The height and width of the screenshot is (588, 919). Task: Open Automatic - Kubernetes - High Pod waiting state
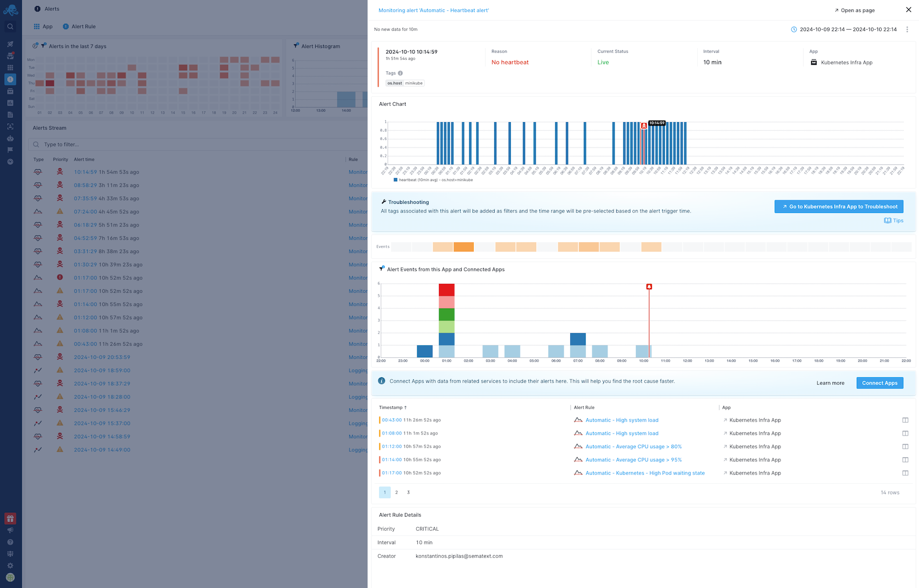(645, 473)
